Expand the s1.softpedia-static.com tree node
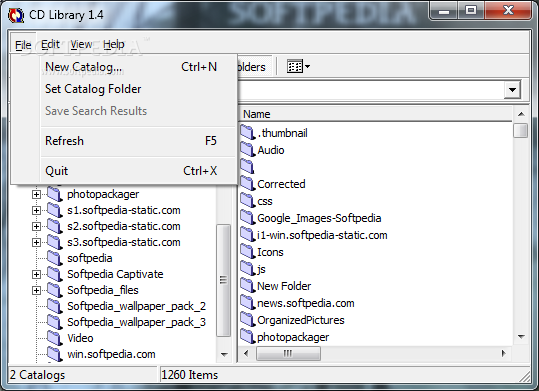Viewport: 539px width, 391px height. (x=36, y=210)
